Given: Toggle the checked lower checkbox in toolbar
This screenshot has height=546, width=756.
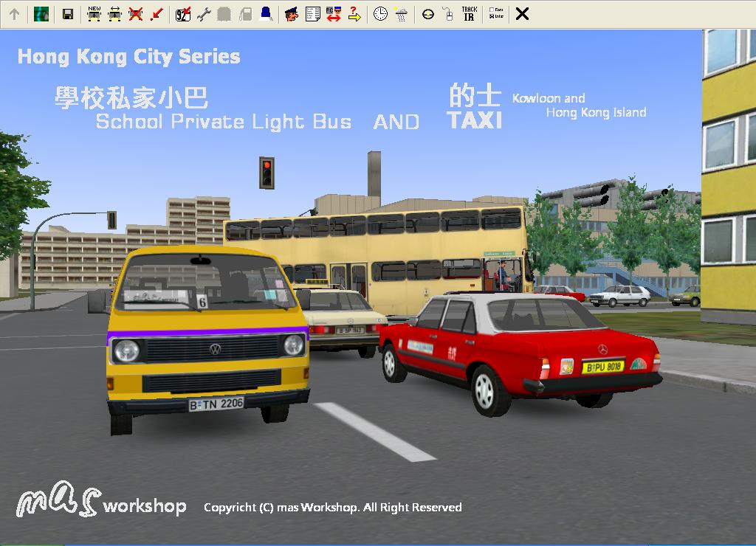Looking at the screenshot, I should coord(492,17).
